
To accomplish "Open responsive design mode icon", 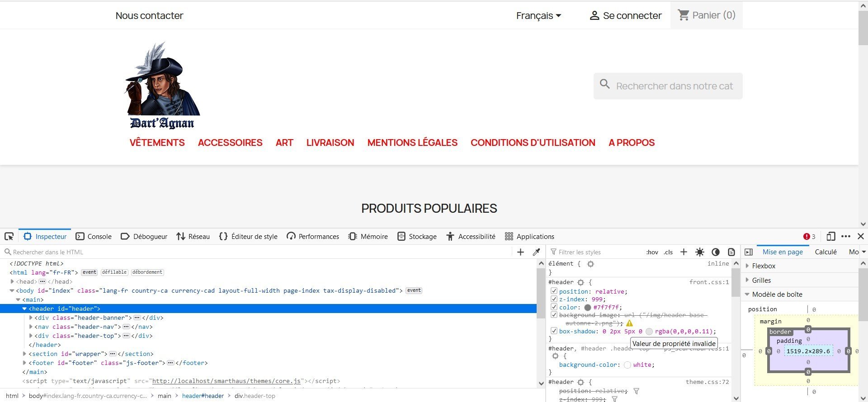I will pos(830,237).
